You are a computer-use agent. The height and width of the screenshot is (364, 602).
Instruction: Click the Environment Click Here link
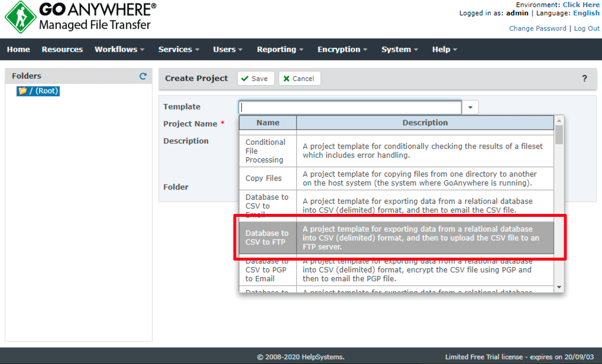[x=581, y=5]
